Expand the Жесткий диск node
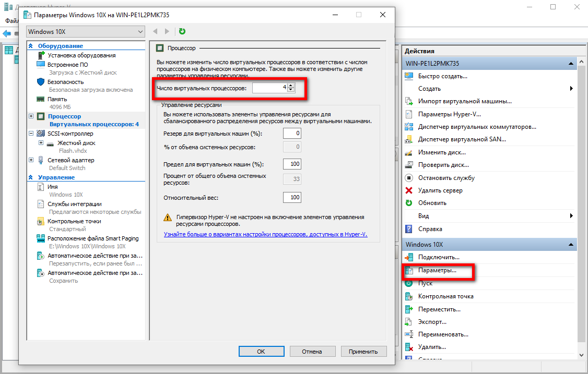The height and width of the screenshot is (374, 588). [x=41, y=143]
